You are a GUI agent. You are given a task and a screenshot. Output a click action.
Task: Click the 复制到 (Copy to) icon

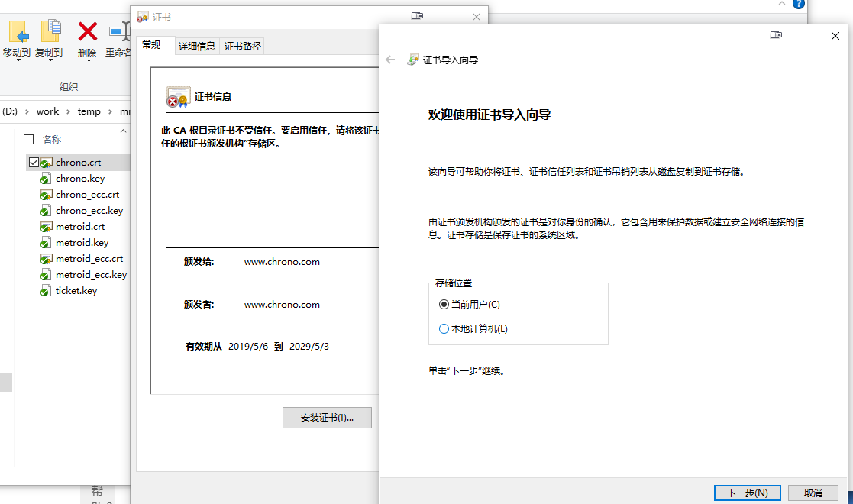[x=50, y=31]
